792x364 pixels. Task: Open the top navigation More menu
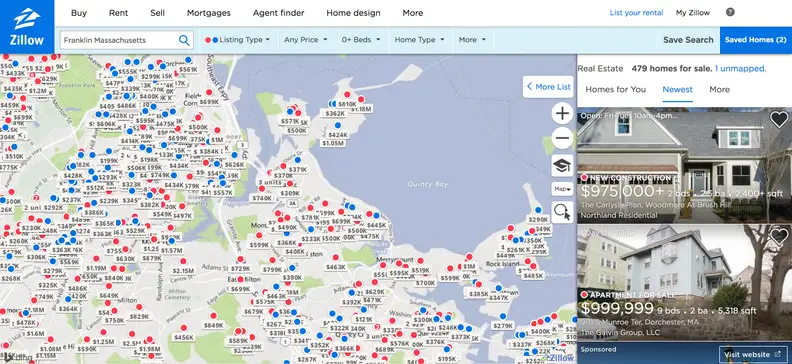coord(413,13)
